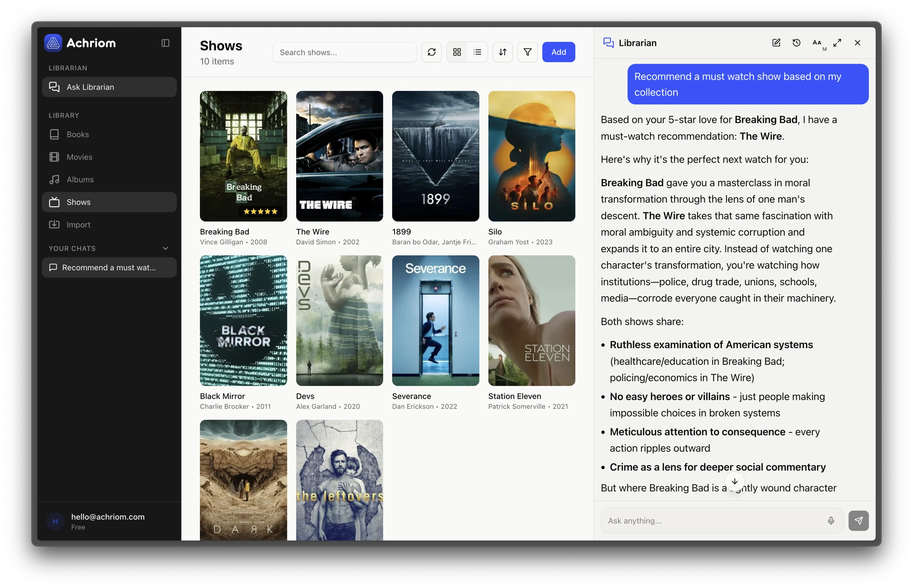Click the microphone voice input icon
The width and height of the screenshot is (913, 588).
[x=831, y=520]
